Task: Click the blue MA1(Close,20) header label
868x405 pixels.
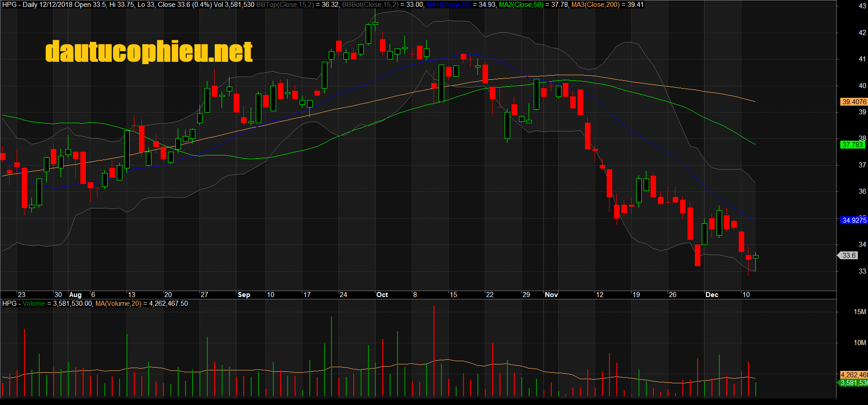Action: pos(448,5)
